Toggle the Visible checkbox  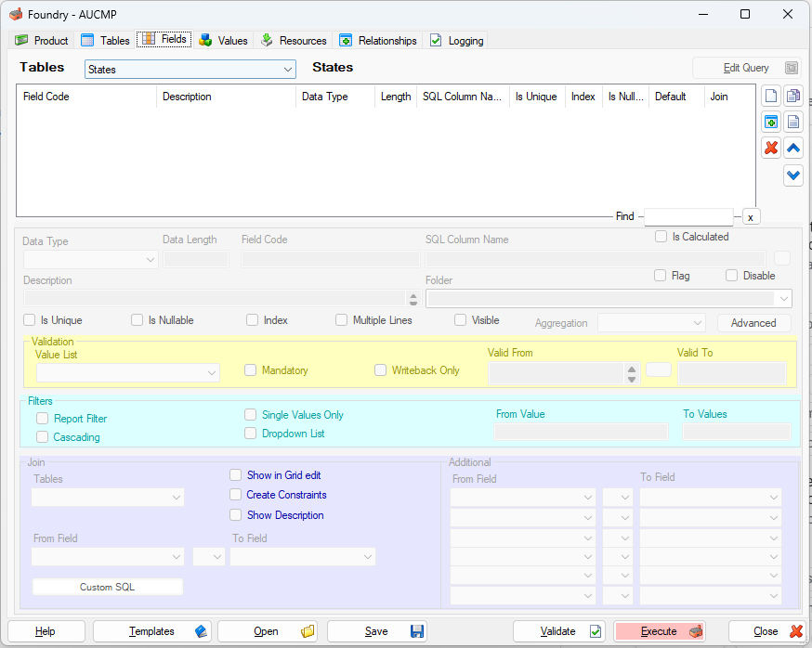pyautogui.click(x=460, y=320)
